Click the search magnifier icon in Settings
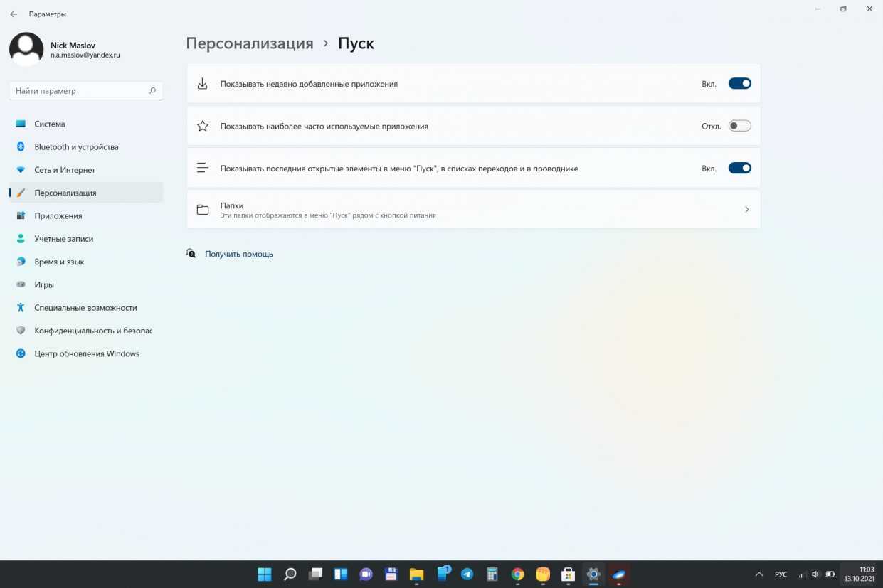Viewport: 883px width, 588px height. [152, 91]
